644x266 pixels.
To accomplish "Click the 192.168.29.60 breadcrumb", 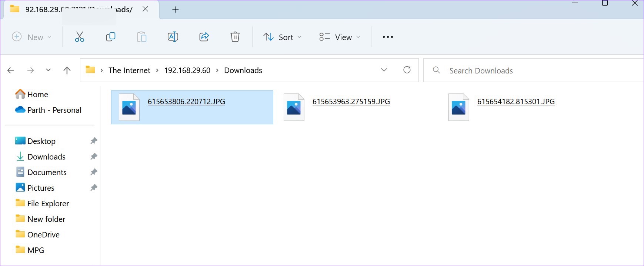I will (187, 70).
